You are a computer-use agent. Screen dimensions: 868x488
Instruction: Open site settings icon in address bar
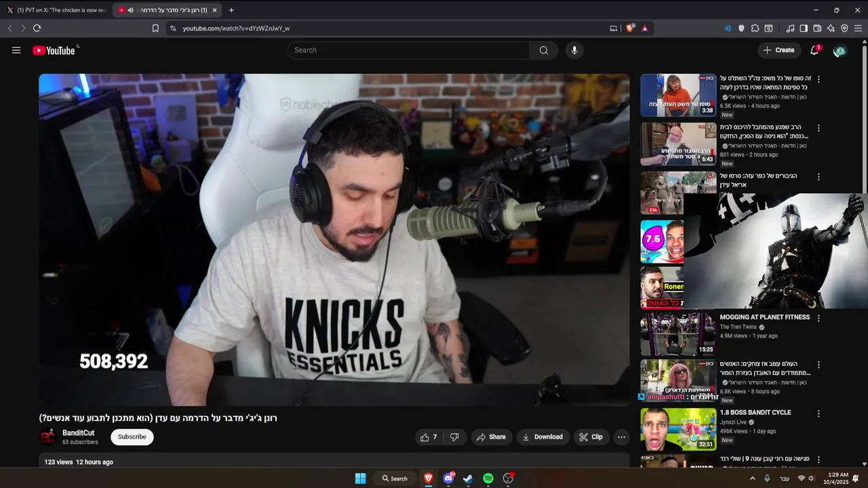[173, 28]
